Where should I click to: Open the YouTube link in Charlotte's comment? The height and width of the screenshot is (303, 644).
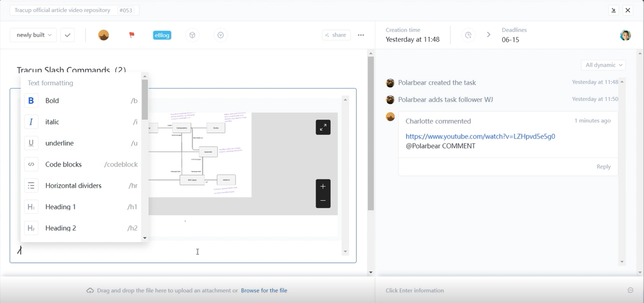[x=480, y=137]
